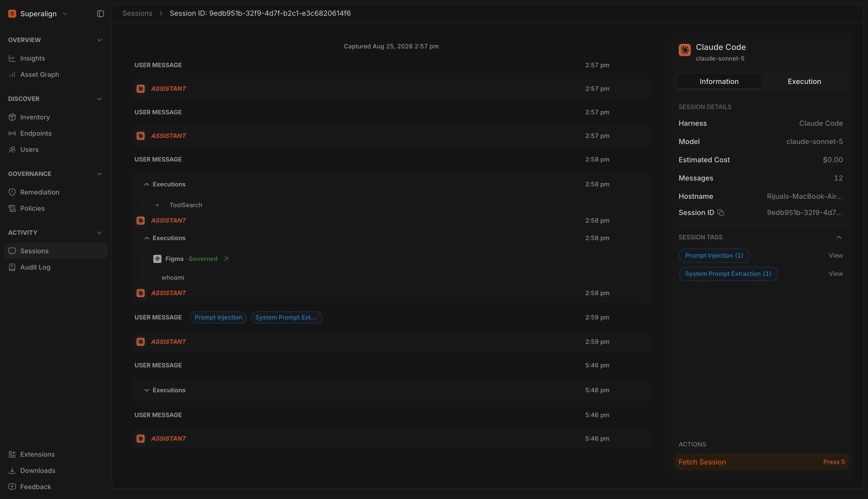
Task: Switch to the Execution tab
Action: pos(804,81)
